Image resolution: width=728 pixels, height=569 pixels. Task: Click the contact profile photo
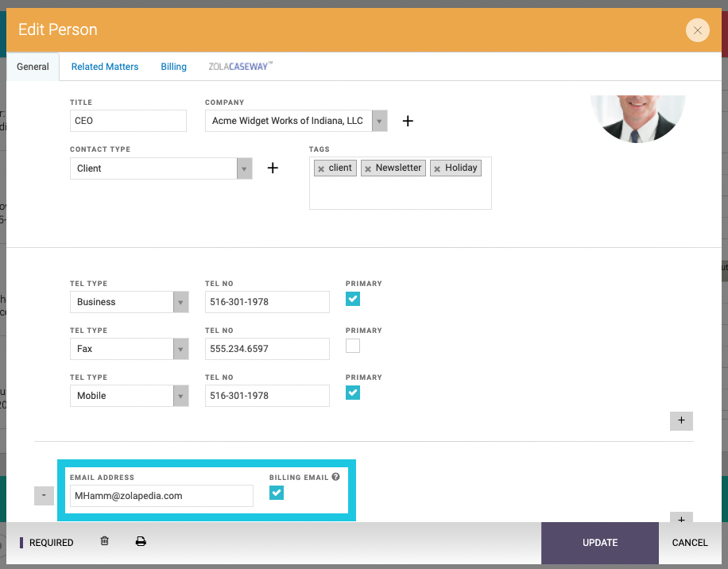[x=638, y=118]
